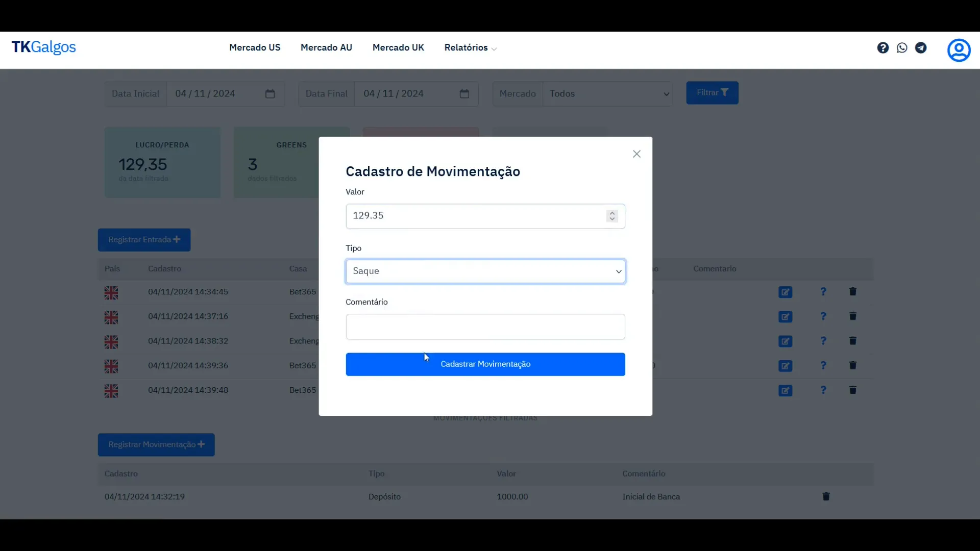This screenshot has height=551, width=980.
Task: Click the Telegram contact icon
Action: click(921, 47)
